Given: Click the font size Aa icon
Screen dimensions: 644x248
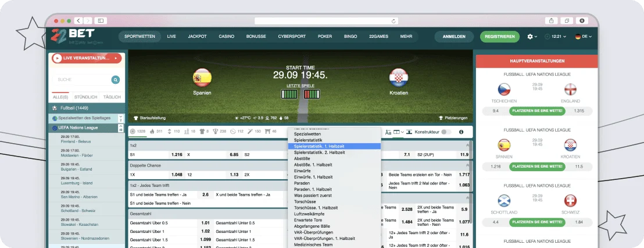Looking at the screenshot, I should coord(388,132).
